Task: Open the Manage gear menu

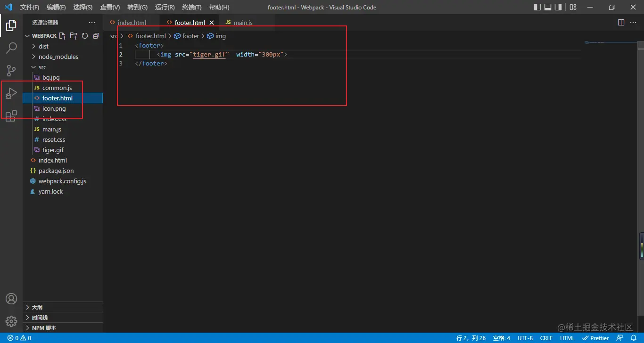Action: [x=11, y=321]
